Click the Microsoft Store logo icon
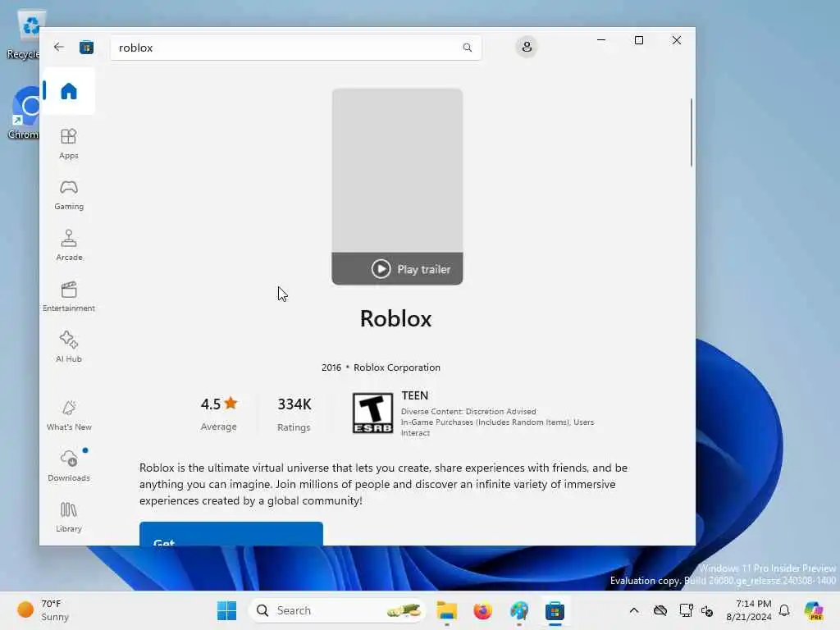Viewport: 840px width, 630px height. (86, 47)
